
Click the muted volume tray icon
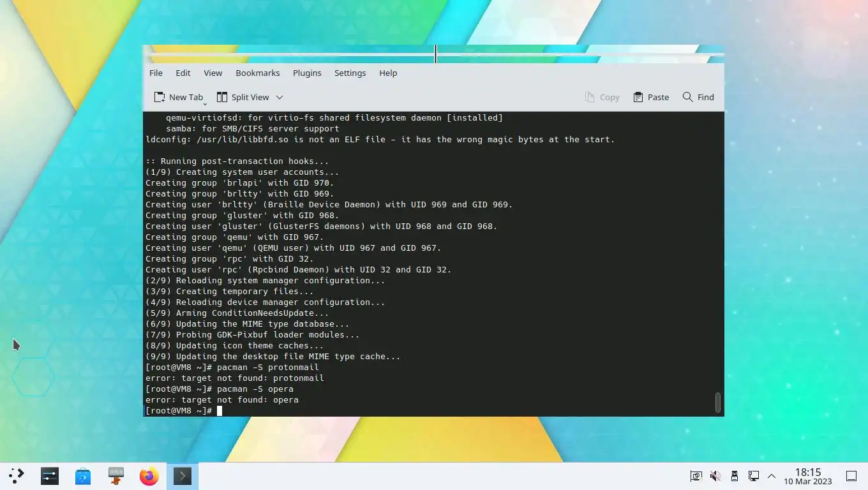click(715, 476)
